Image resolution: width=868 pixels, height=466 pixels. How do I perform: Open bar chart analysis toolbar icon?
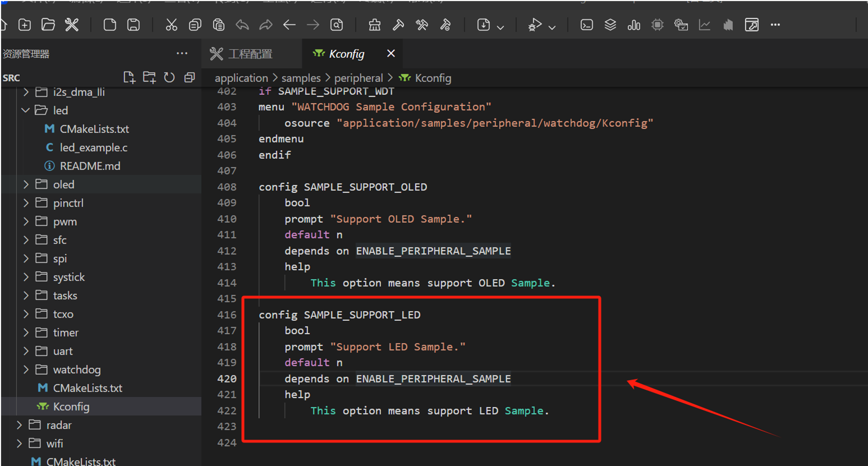tap(634, 25)
